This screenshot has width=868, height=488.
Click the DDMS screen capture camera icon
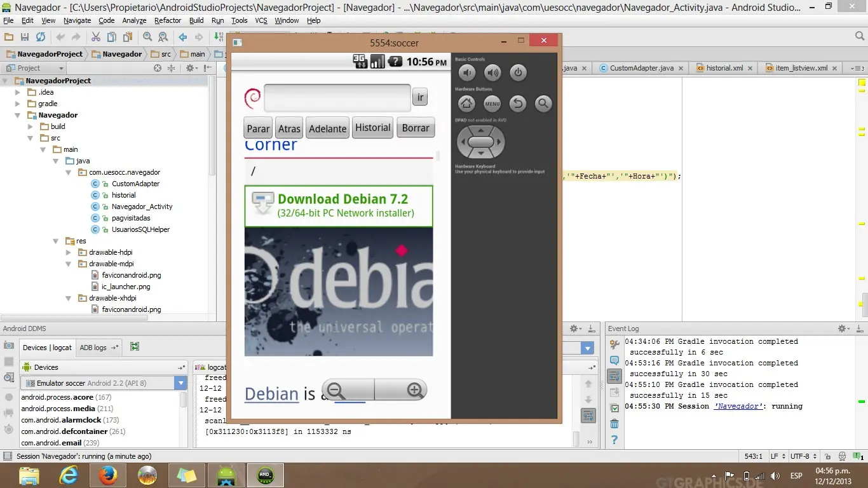tap(9, 345)
